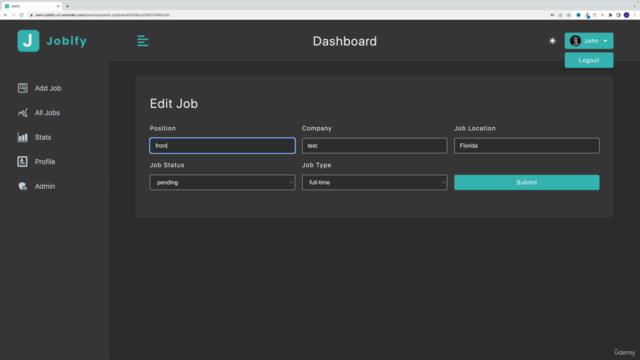Viewport: 640px width, 360px height.
Task: Focus the Company input containing test
Action: [x=374, y=146]
